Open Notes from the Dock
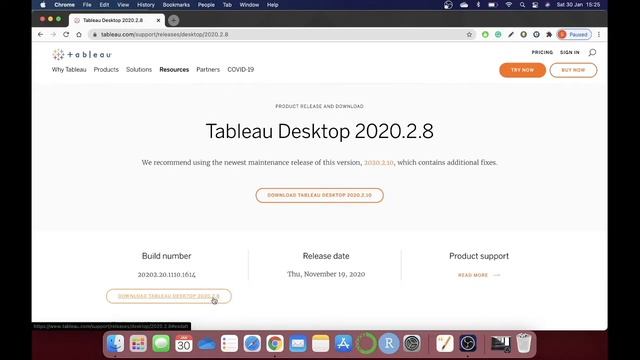 tap(320, 343)
